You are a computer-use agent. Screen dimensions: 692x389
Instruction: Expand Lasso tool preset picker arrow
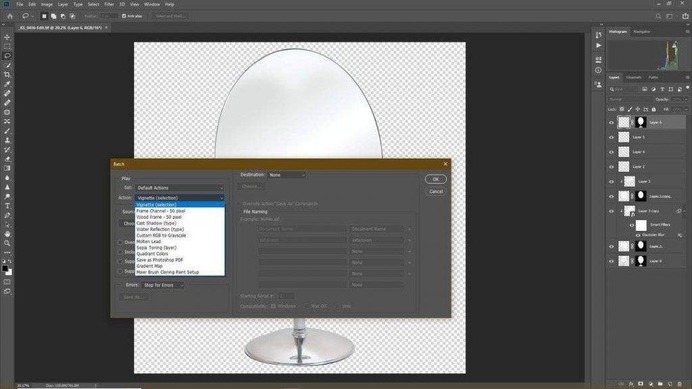click(33, 16)
